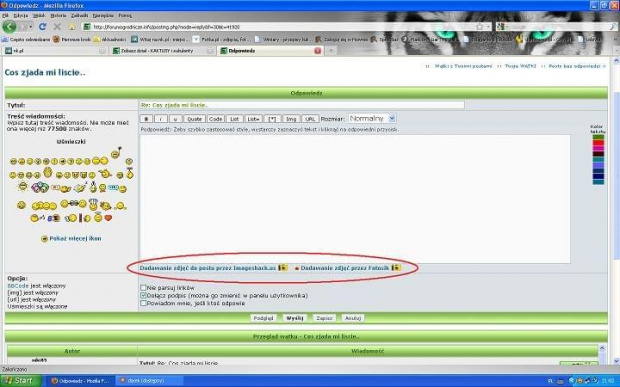The image size is (620, 387).
Task: Switch to the KAKTUSY i sukulenty tab
Action: (162, 51)
